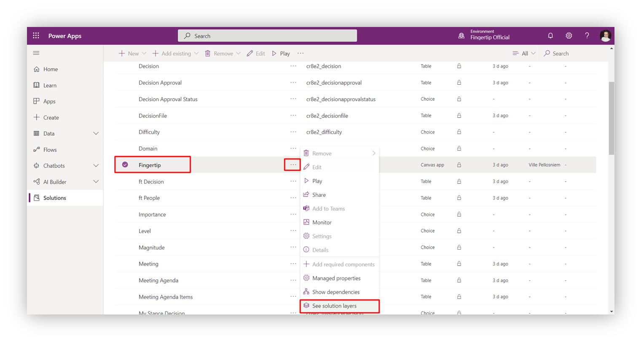Focus the top Search box
Image resolution: width=644 pixels, height=344 pixels.
(x=267, y=36)
